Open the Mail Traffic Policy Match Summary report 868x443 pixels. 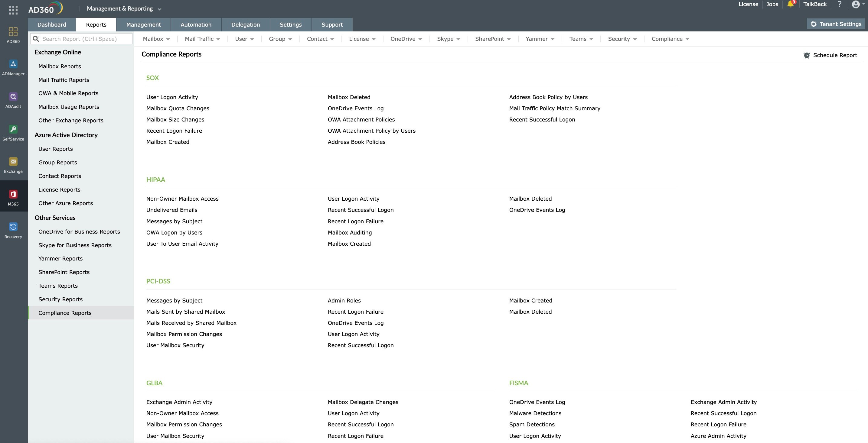[x=554, y=108]
